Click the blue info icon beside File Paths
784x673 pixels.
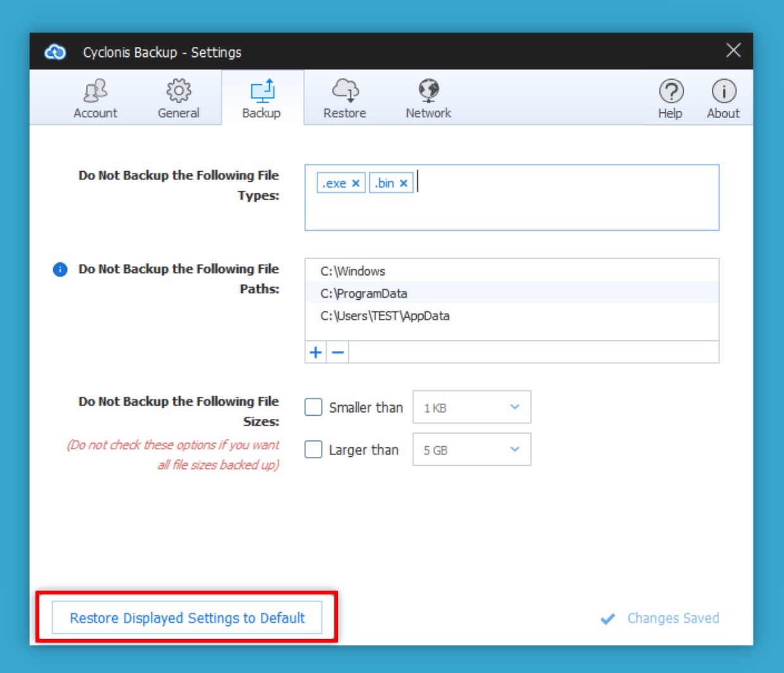click(x=60, y=270)
